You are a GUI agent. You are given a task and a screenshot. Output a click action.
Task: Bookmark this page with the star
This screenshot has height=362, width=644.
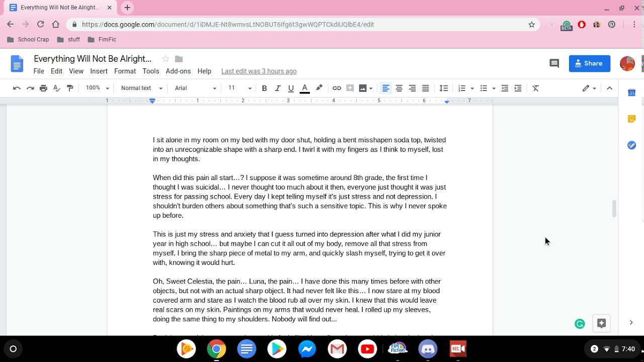point(531,24)
